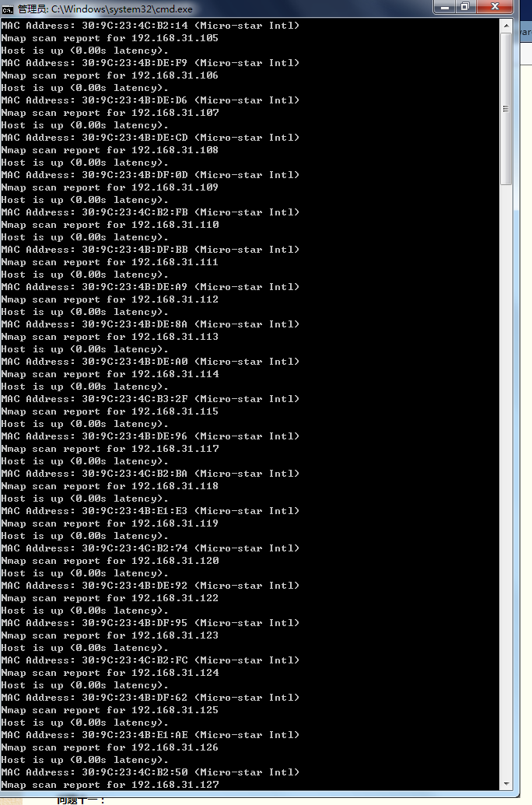Click the vertical scrollbar thumb

(x=506, y=109)
